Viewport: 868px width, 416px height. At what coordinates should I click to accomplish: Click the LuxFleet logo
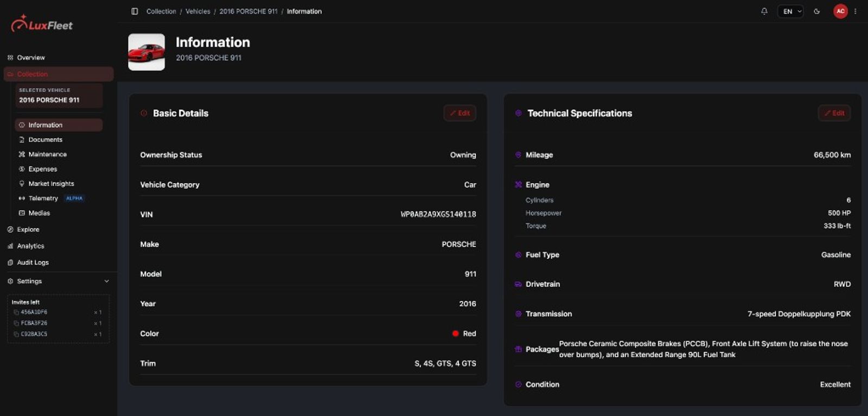tap(42, 24)
